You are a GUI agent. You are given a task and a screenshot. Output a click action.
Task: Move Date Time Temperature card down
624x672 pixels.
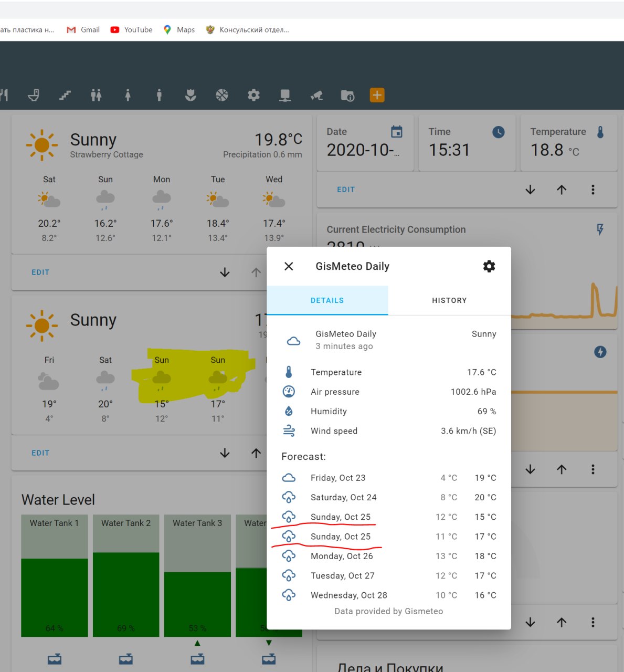[530, 190]
